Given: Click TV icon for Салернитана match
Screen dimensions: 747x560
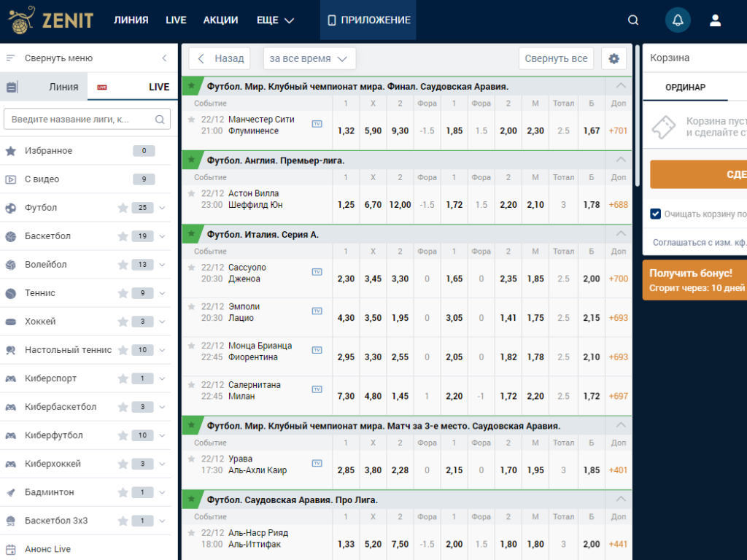Looking at the screenshot, I should coord(317,389).
